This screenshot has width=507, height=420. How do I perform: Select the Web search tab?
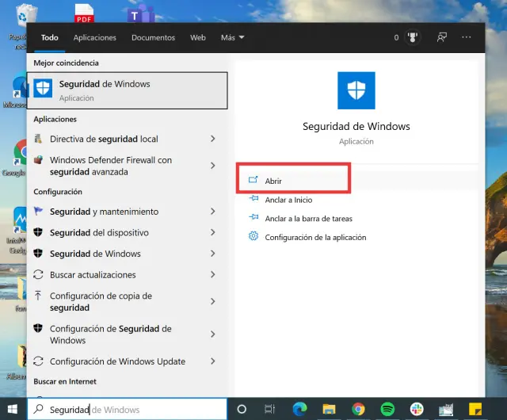coord(198,37)
